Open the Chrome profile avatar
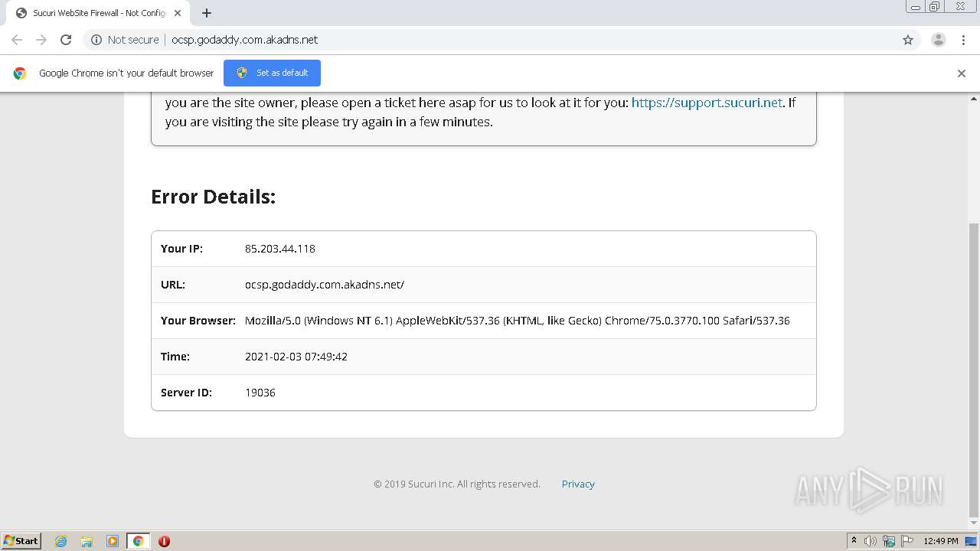This screenshot has width=980, height=551. (x=938, y=40)
